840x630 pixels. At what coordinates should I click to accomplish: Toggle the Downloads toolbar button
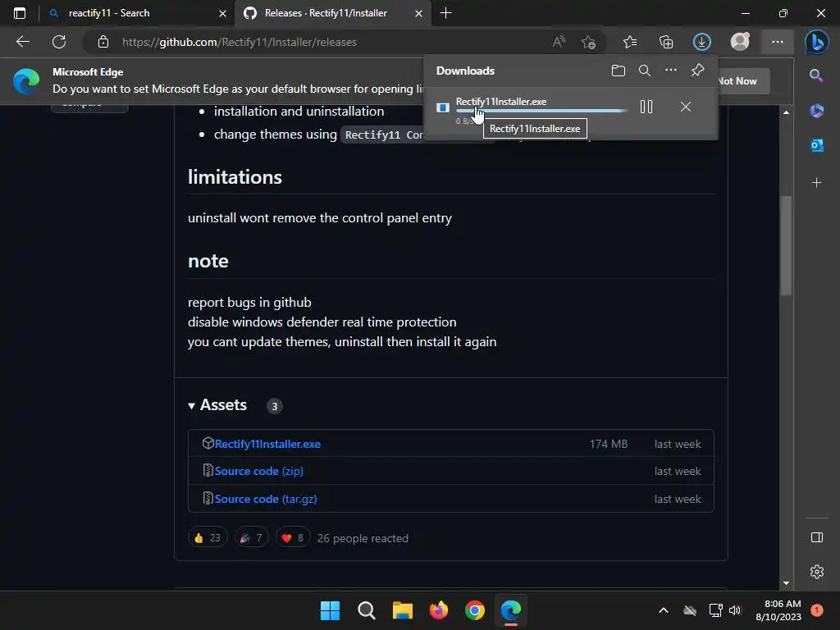[x=702, y=42]
